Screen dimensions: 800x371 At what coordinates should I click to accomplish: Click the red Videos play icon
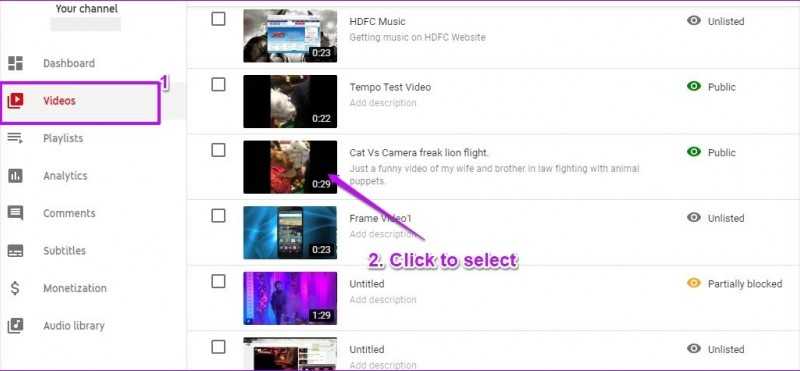[x=15, y=101]
